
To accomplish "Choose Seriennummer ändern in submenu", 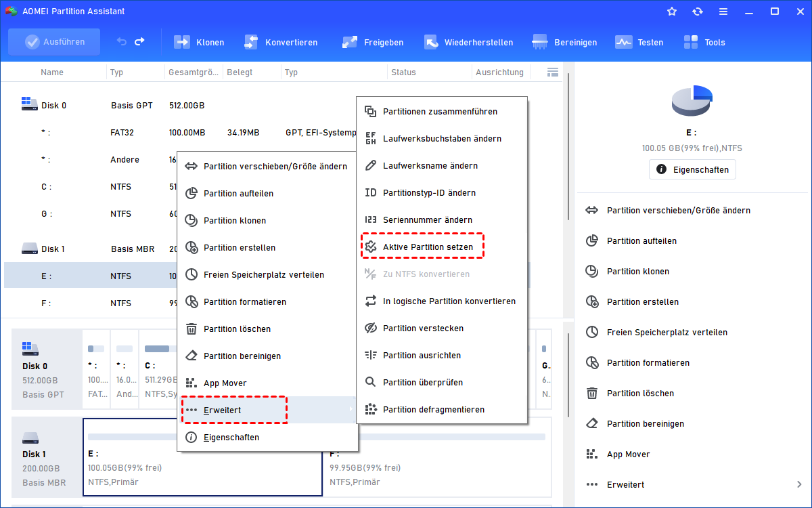I will pos(442,220).
